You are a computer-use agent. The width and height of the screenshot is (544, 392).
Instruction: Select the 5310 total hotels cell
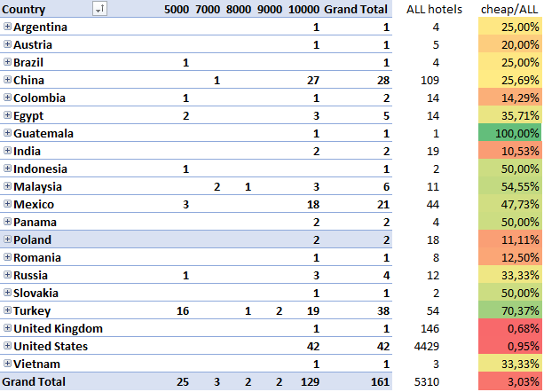coord(426,381)
